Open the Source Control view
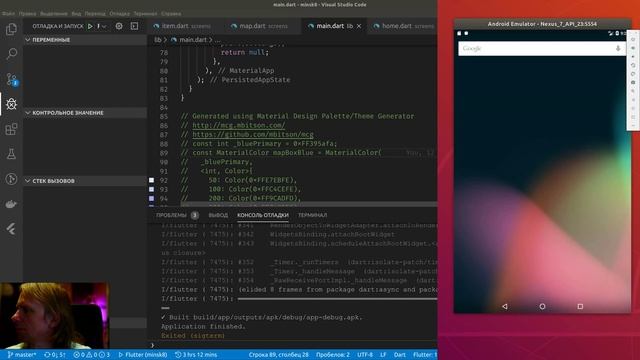Viewport: 640px width, 360px height. click(11, 79)
